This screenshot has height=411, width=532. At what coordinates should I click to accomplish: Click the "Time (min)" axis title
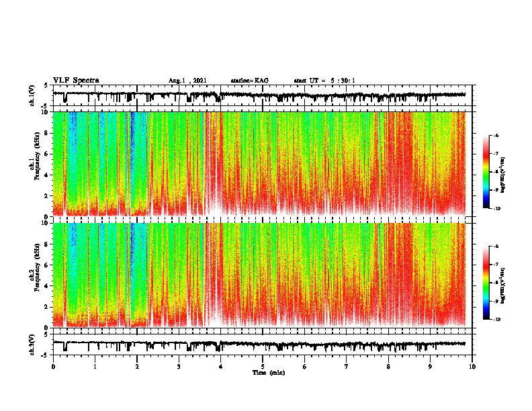coord(269,373)
